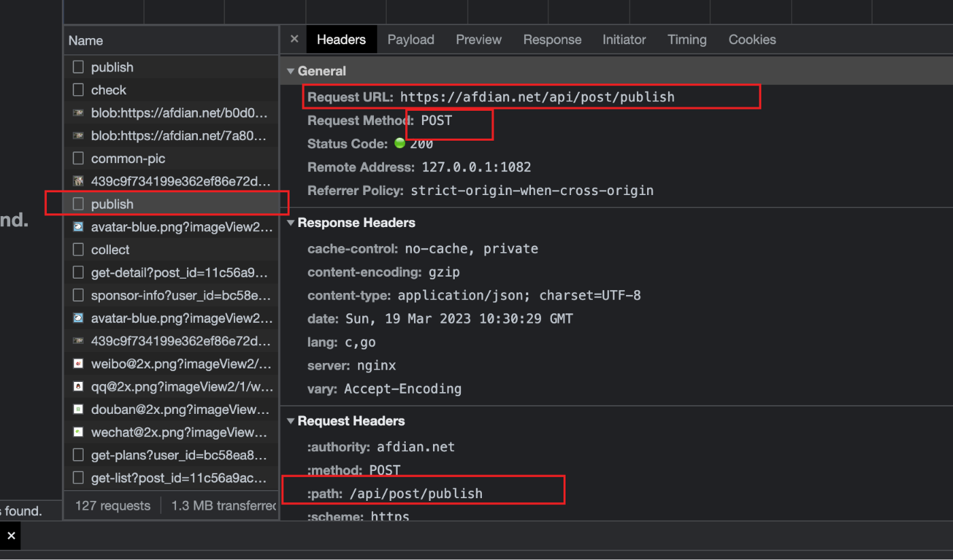
Task: Click the Status Code 200 value
Action: point(421,144)
